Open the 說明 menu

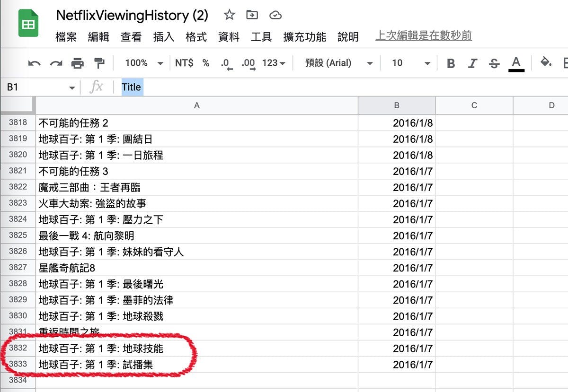[348, 37]
